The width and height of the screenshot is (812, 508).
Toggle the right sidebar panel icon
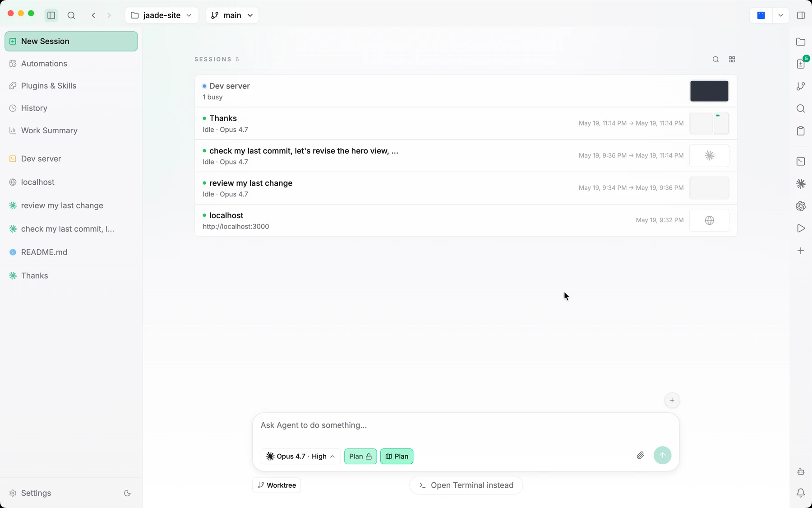tap(801, 15)
